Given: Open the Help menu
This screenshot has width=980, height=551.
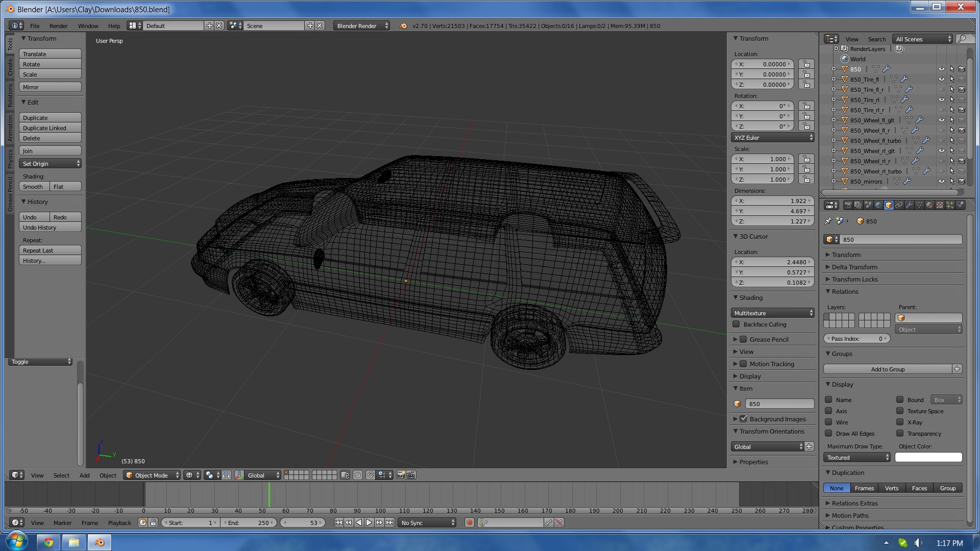Looking at the screenshot, I should (114, 26).
